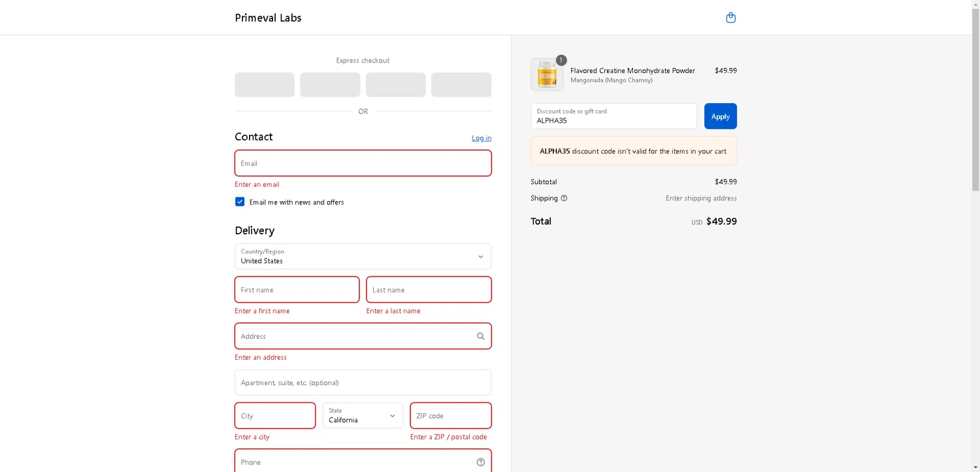
Task: Click the Delivery section heading
Action: [x=255, y=230]
